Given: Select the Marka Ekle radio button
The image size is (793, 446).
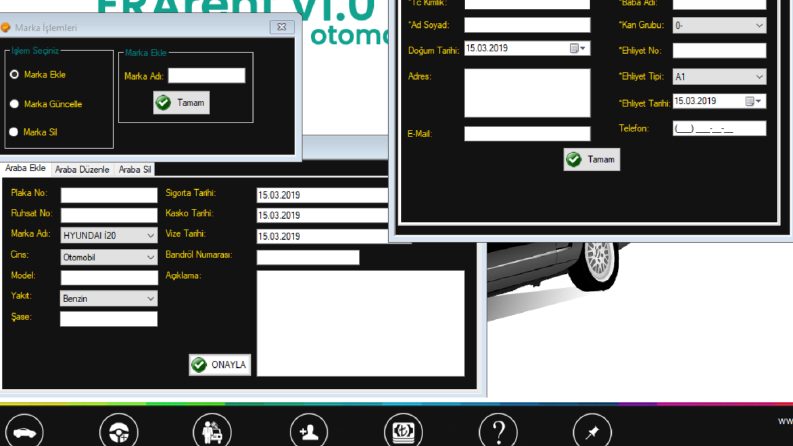Looking at the screenshot, I should [x=14, y=74].
